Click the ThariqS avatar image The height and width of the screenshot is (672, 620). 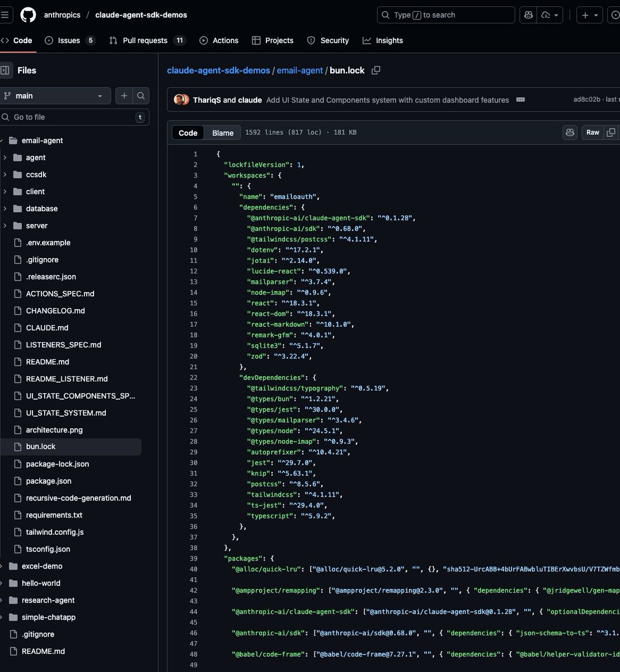pos(179,100)
